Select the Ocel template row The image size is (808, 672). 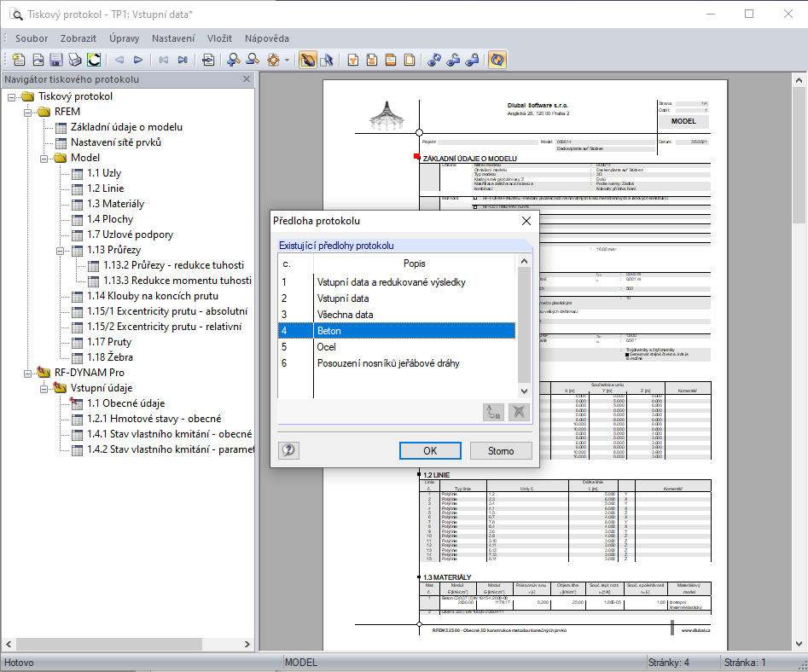[396, 347]
